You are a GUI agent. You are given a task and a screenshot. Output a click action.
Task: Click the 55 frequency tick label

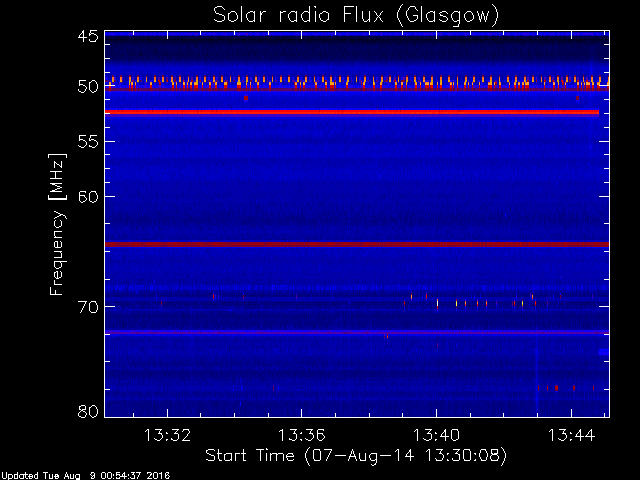coord(88,142)
